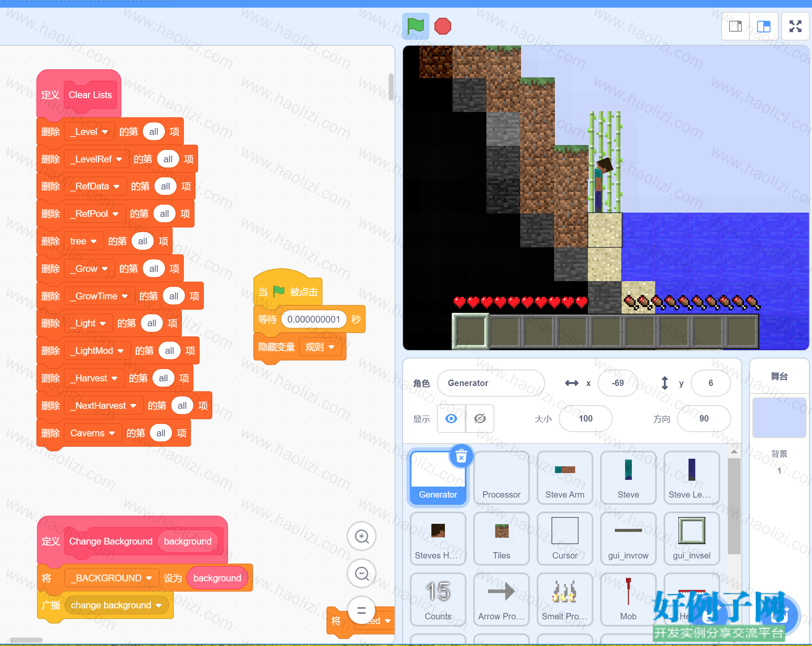This screenshot has height=646, width=812.
Task: Open the _Grow list dropdown
Action: [89, 269]
